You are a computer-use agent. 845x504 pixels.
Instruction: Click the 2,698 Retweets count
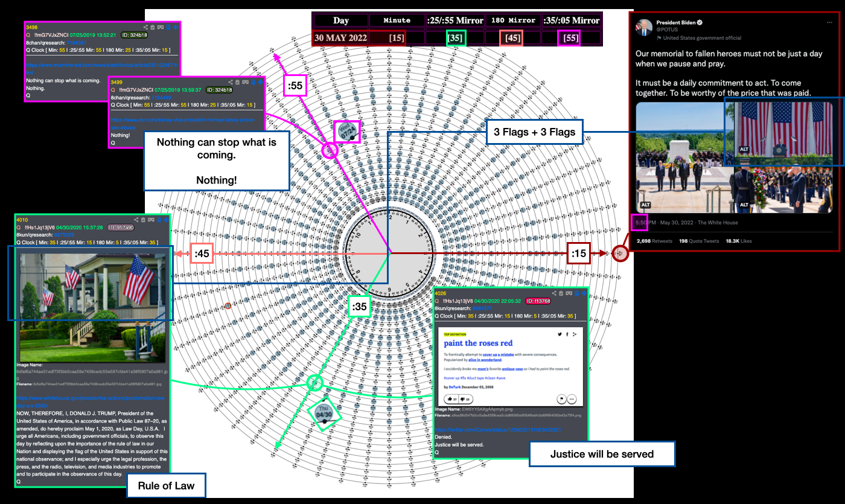(655, 241)
